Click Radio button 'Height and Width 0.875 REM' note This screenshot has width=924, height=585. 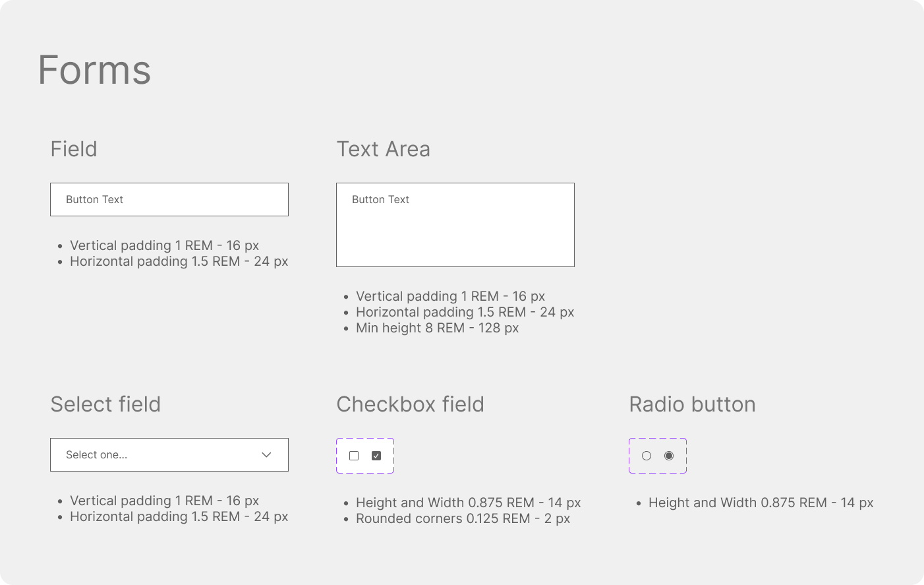pyautogui.click(x=761, y=503)
